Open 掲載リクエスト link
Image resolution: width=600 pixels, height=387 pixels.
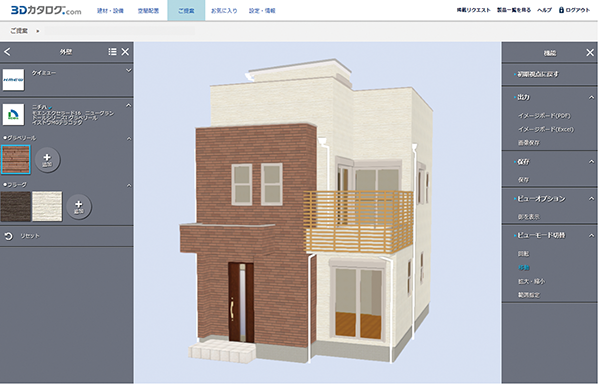tap(473, 10)
